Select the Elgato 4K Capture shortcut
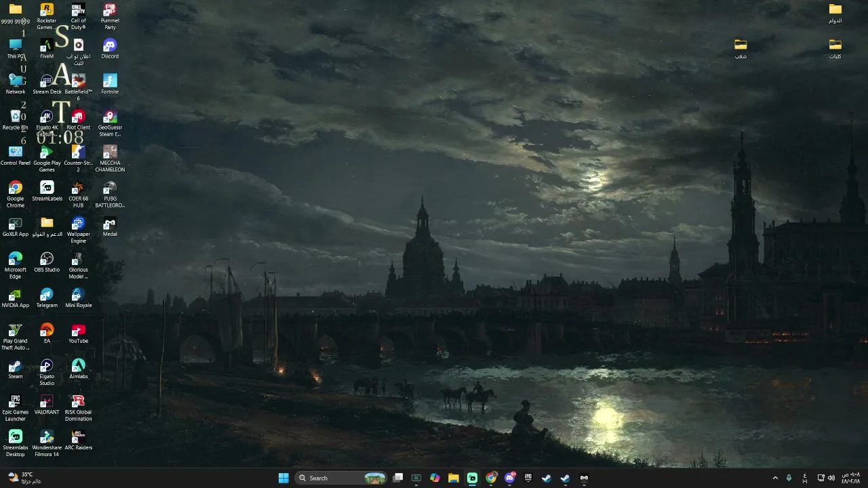The width and height of the screenshot is (868, 488). [47, 123]
